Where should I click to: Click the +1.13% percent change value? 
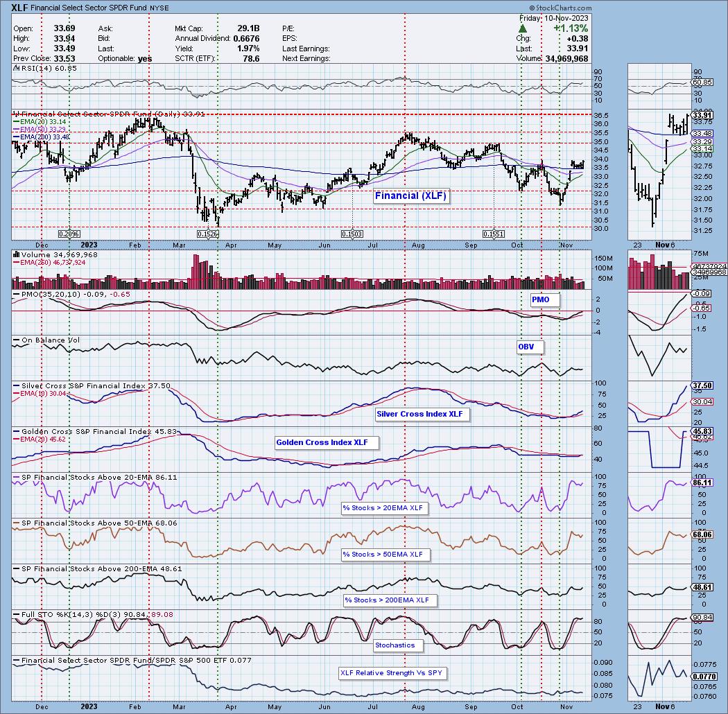(571, 28)
